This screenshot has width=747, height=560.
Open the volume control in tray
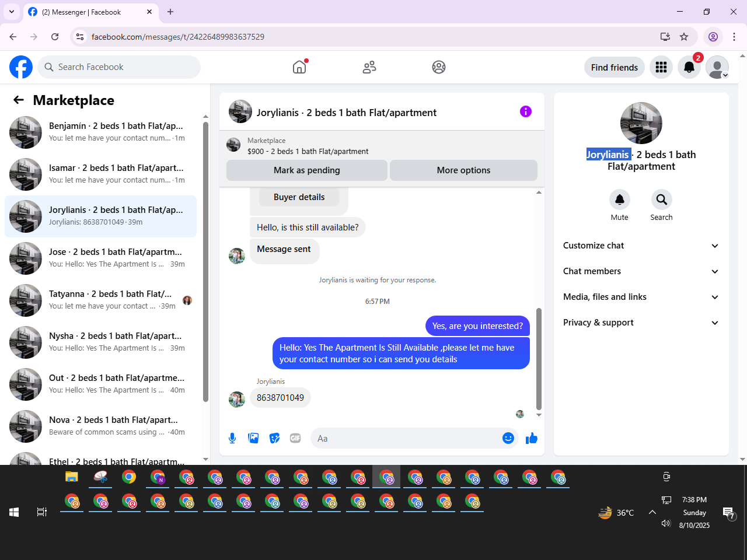click(x=666, y=523)
